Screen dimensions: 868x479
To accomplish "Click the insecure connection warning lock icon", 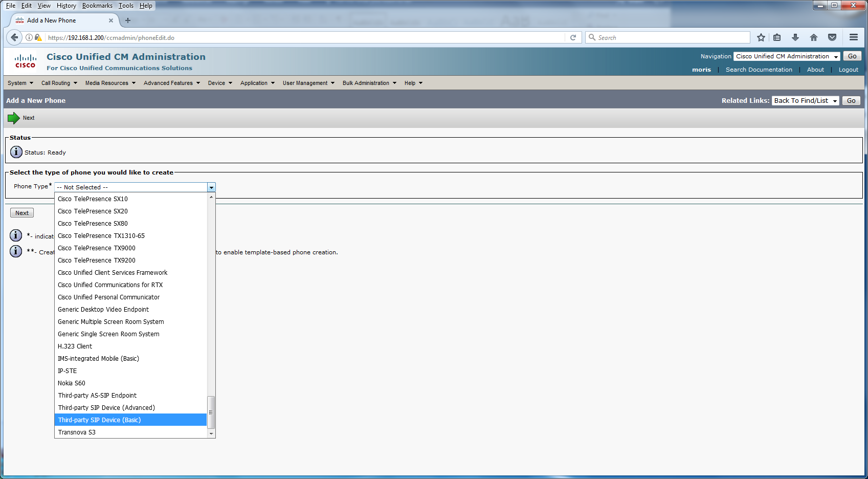I will click(38, 37).
